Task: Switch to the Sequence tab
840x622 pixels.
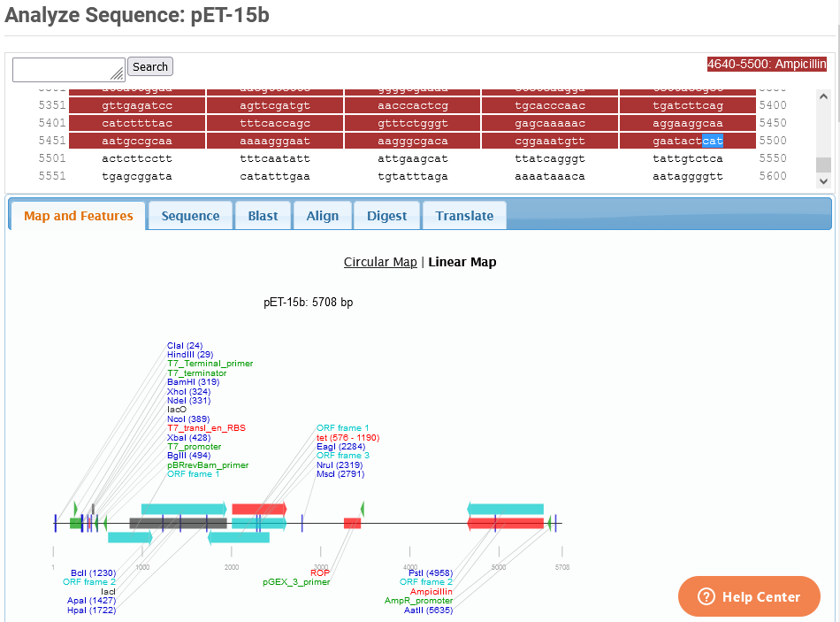Action: 190,216
